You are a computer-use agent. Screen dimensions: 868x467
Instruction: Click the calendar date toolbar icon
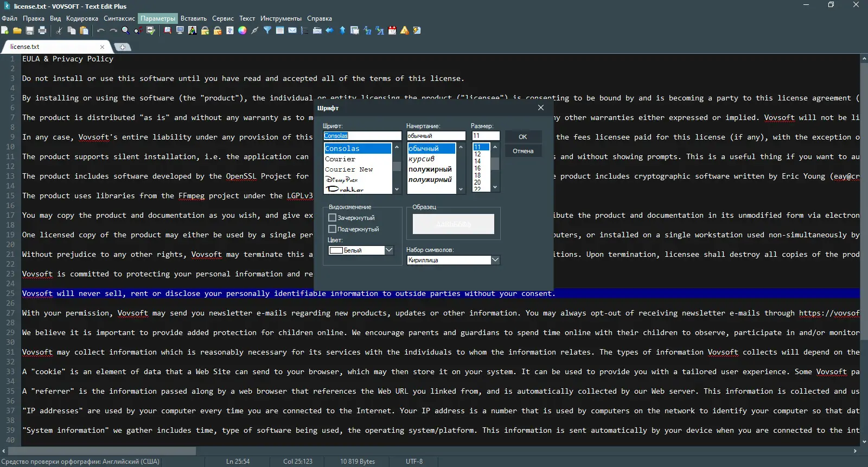[x=392, y=30]
